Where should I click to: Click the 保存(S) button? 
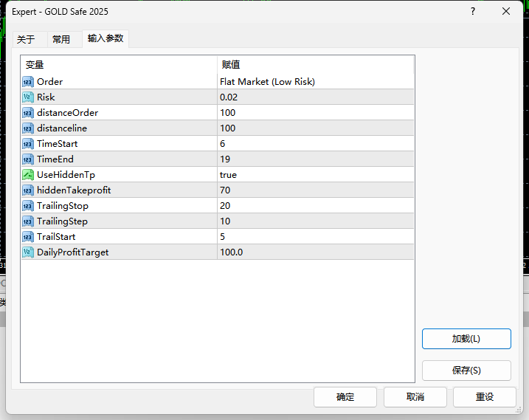(x=466, y=371)
